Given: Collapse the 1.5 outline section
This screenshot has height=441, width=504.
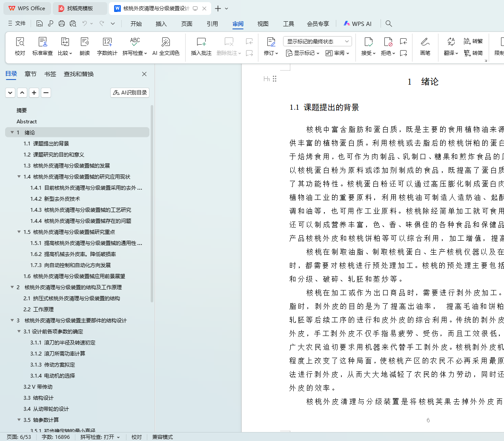Looking at the screenshot, I should 19,232.
